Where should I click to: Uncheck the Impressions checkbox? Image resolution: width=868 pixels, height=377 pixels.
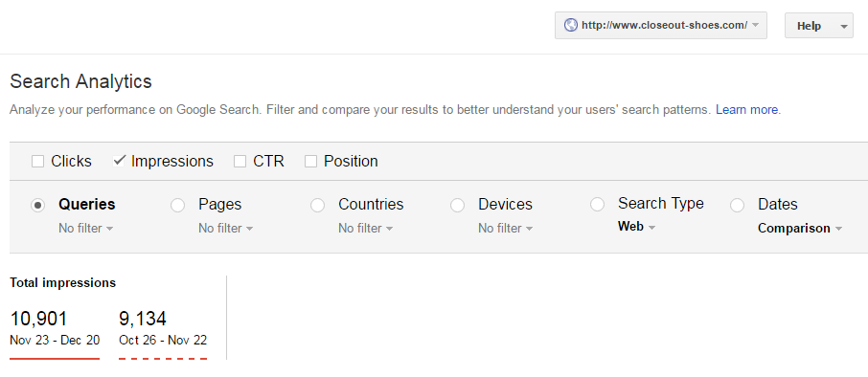119,162
